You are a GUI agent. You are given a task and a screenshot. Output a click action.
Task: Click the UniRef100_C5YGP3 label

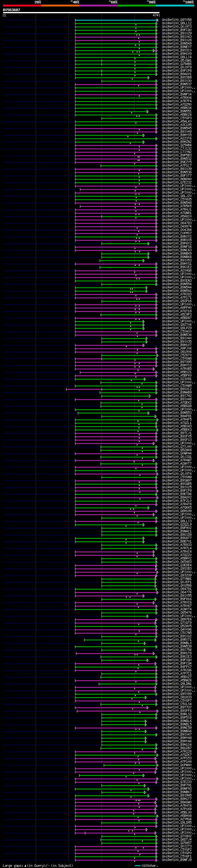(x=177, y=118)
